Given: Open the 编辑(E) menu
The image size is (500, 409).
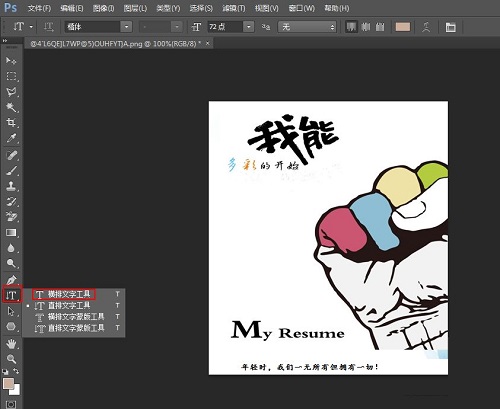Looking at the screenshot, I should (x=72, y=8).
